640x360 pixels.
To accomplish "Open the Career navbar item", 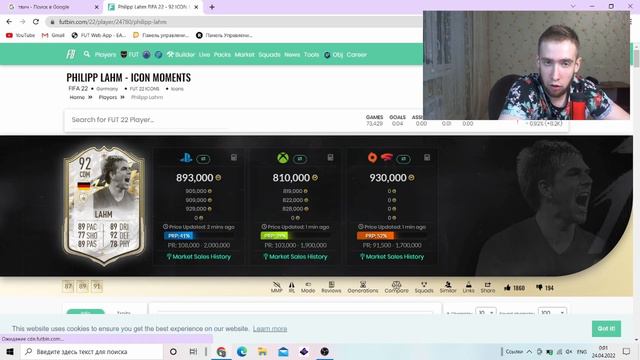I will coord(356,54).
